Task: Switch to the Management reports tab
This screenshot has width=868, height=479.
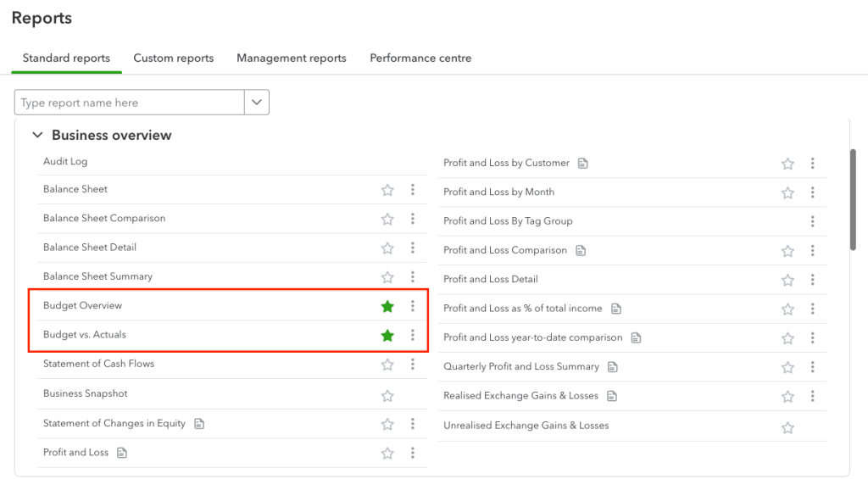Action: [x=292, y=58]
